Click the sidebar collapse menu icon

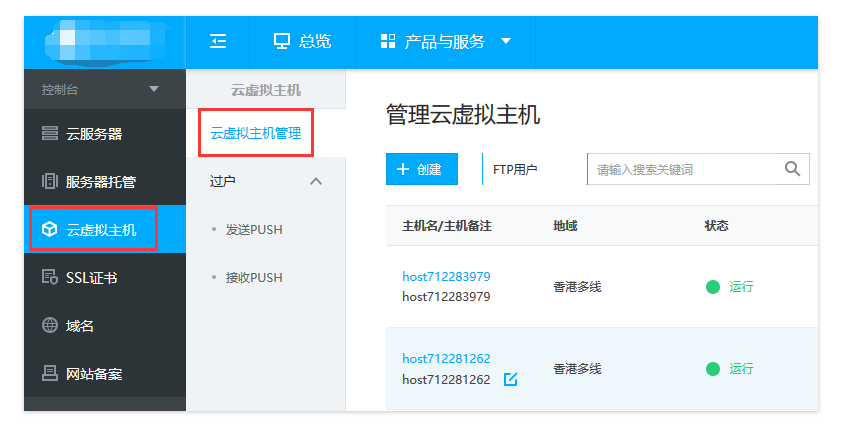(x=218, y=41)
